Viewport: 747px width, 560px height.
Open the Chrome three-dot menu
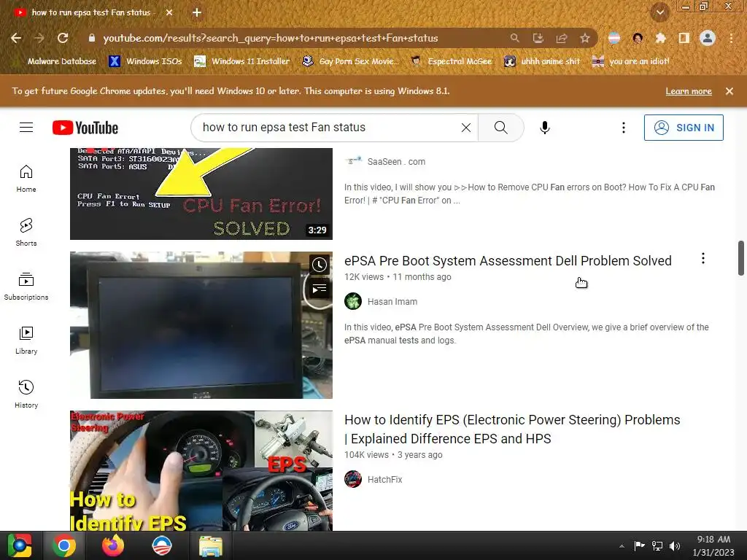pos(731,38)
